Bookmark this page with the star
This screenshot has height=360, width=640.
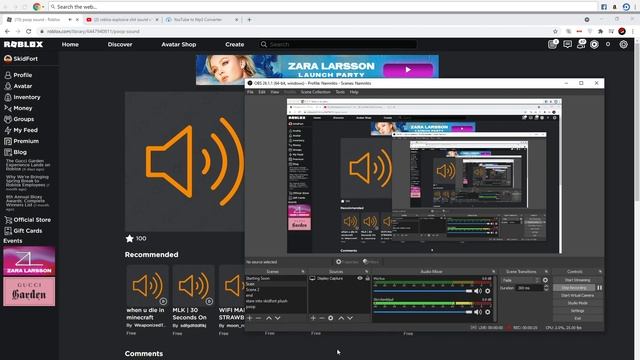pos(555,31)
